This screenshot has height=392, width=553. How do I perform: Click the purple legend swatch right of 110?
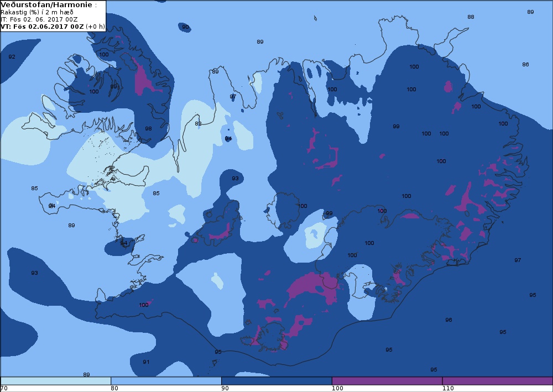(497, 381)
